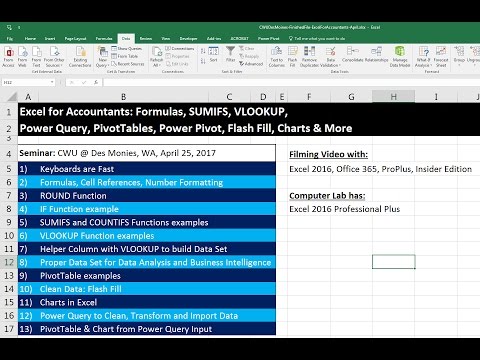Click the Show Queries button

[127, 49]
